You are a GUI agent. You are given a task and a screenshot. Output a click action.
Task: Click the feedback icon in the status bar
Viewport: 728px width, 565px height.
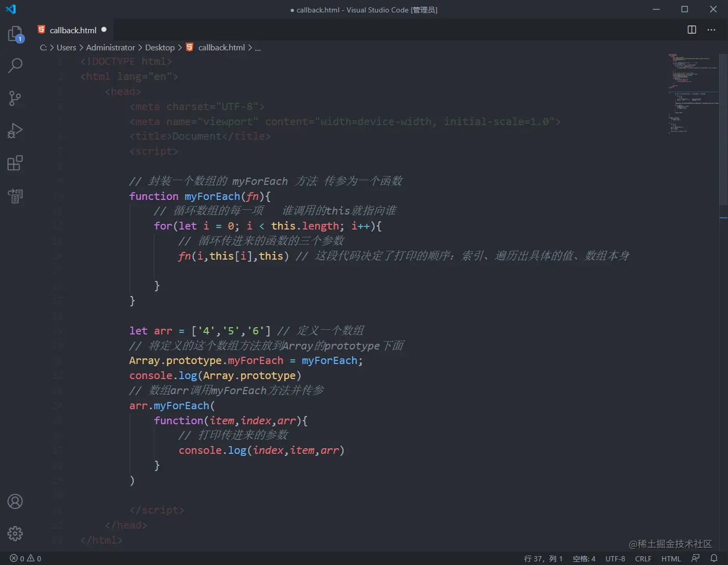(695, 558)
